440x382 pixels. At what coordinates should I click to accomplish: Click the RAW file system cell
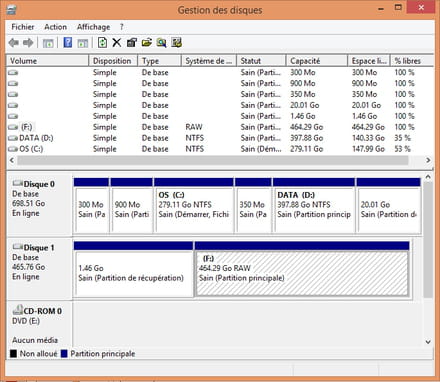coord(194,127)
